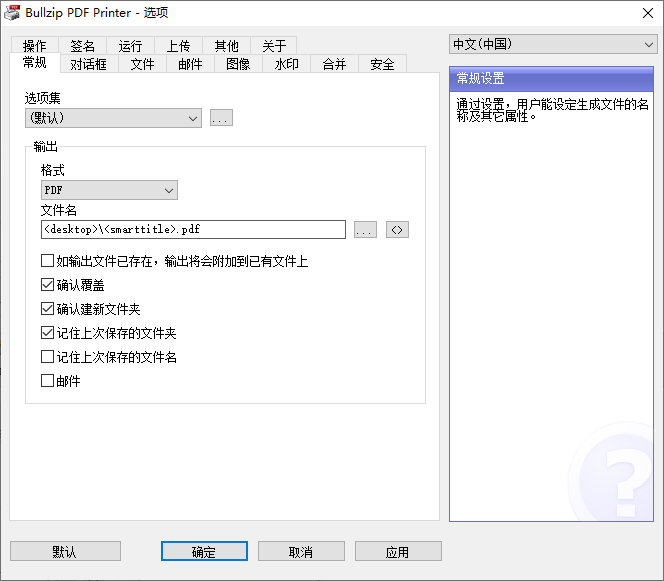Select the 签名 tab
Viewport: 664px width, 581px height.
tap(82, 46)
